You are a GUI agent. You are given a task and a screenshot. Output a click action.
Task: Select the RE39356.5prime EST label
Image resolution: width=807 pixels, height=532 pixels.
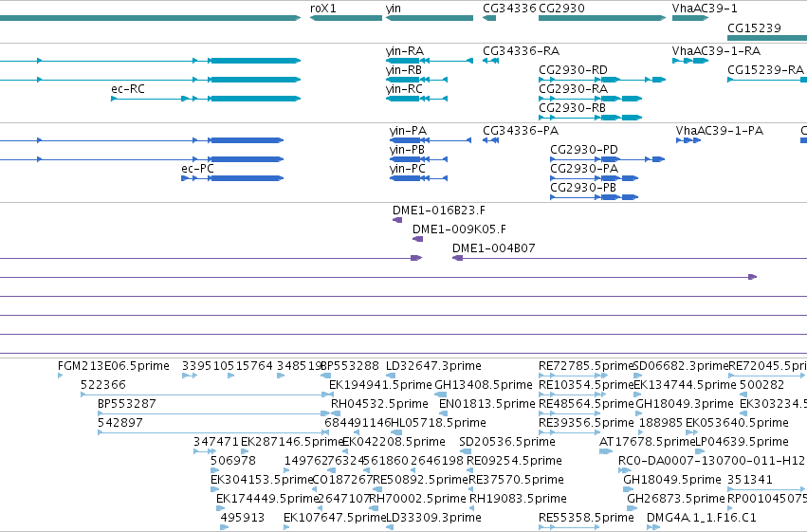[x=586, y=423]
